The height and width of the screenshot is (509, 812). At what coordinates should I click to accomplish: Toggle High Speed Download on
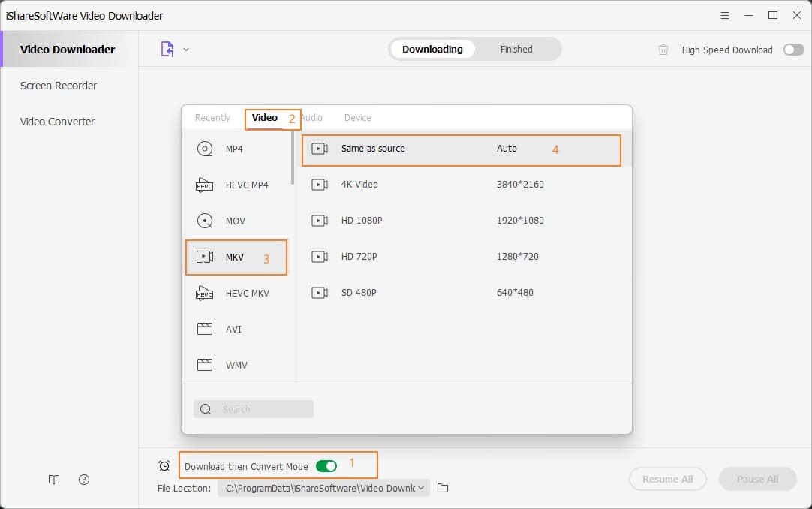click(x=793, y=49)
